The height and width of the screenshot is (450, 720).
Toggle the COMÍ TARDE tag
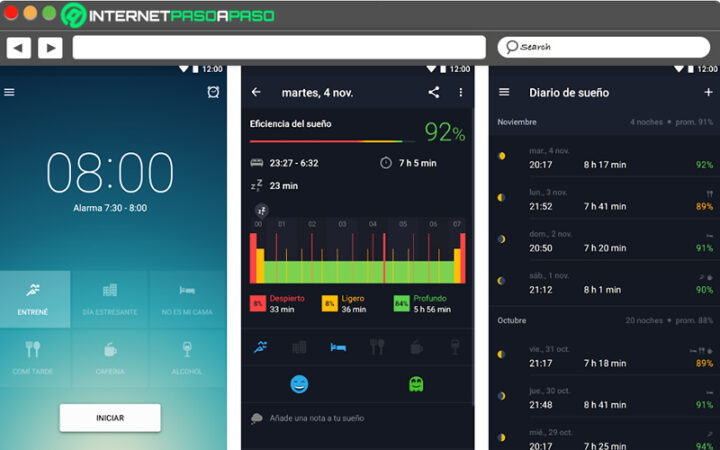(35, 358)
